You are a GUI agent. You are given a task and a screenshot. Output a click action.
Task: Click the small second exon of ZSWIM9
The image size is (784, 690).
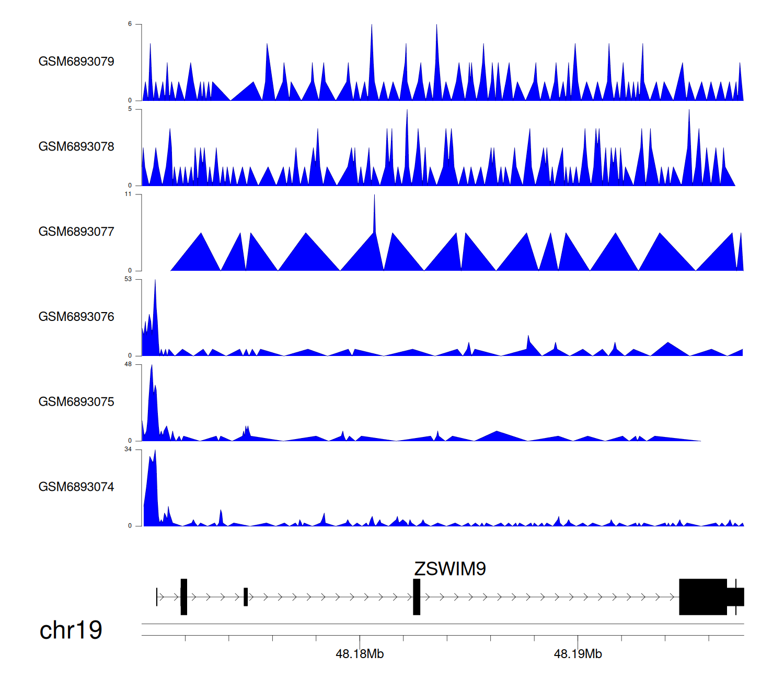[x=246, y=597]
